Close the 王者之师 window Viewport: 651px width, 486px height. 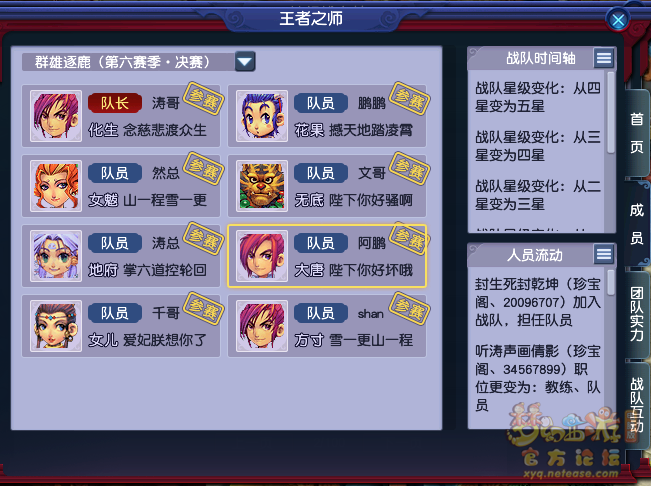tap(618, 20)
